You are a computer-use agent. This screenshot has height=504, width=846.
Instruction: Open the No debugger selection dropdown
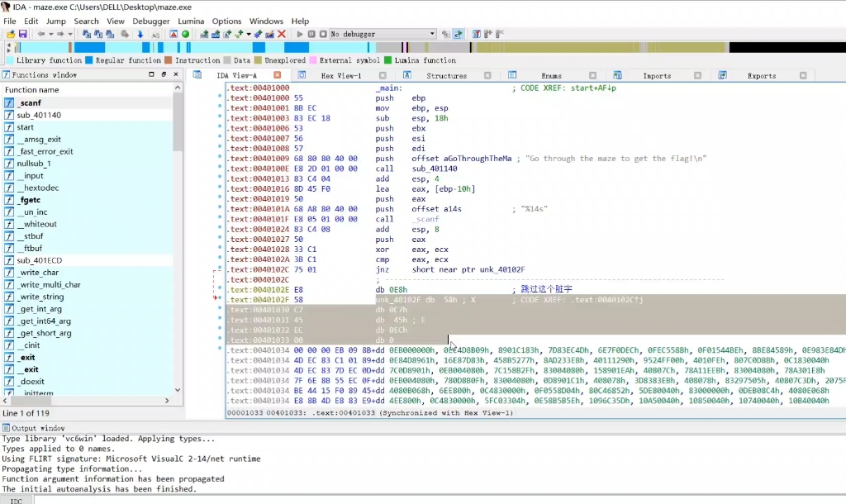click(x=383, y=34)
